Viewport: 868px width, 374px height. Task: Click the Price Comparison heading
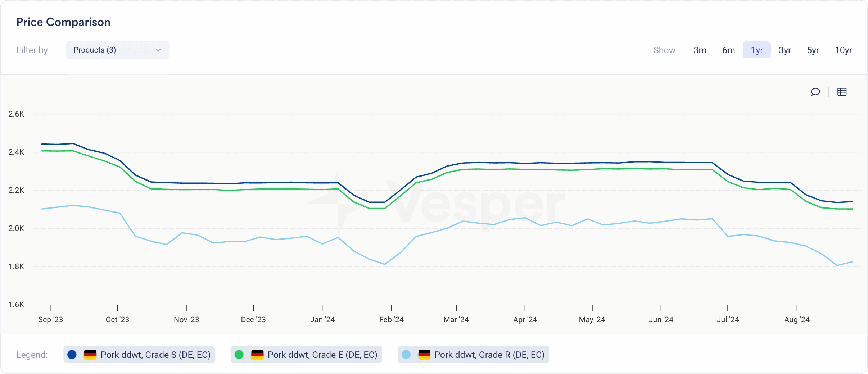pos(63,22)
